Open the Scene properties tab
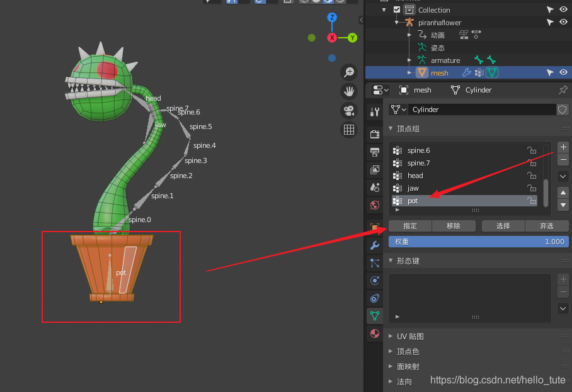Viewport: 572px width, 392px height. pos(375,188)
